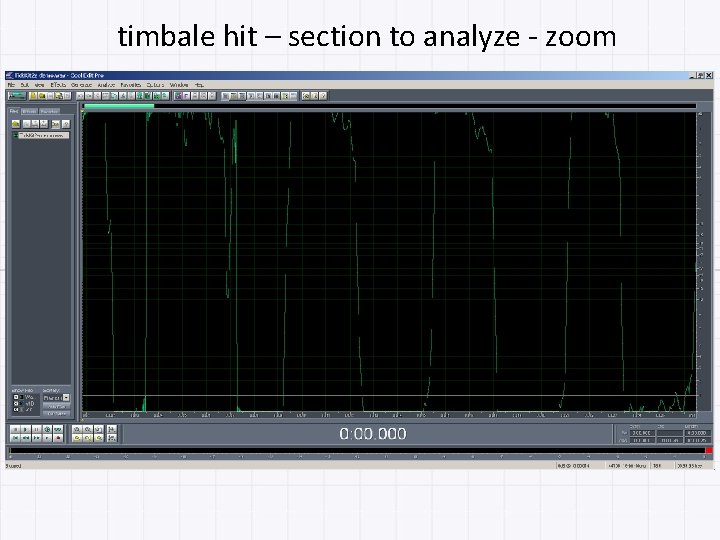The height and width of the screenshot is (540, 720).
Task: Click the Zoom to Left Edge of Selection icon
Action: click(88, 438)
